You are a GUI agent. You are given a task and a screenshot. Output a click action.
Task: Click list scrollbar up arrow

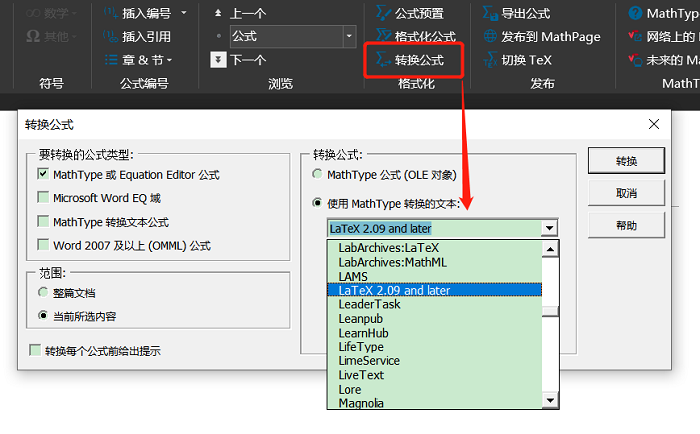[x=550, y=249]
